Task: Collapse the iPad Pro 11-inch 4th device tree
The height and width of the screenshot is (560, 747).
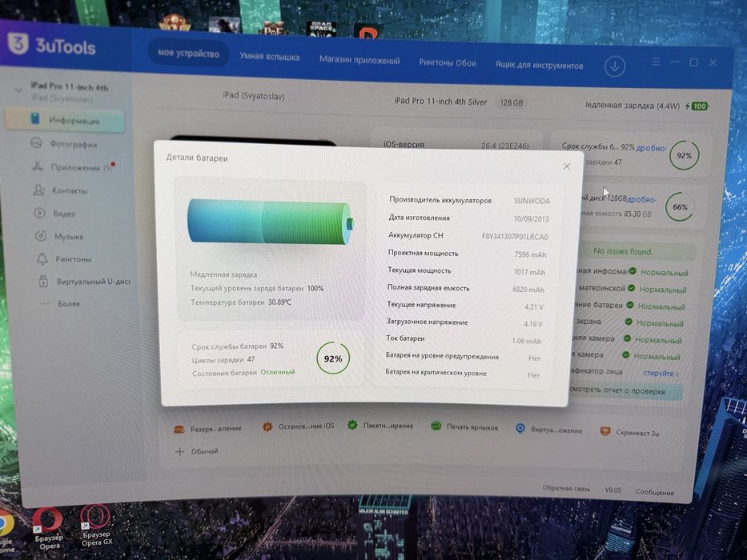Action: 18,89
